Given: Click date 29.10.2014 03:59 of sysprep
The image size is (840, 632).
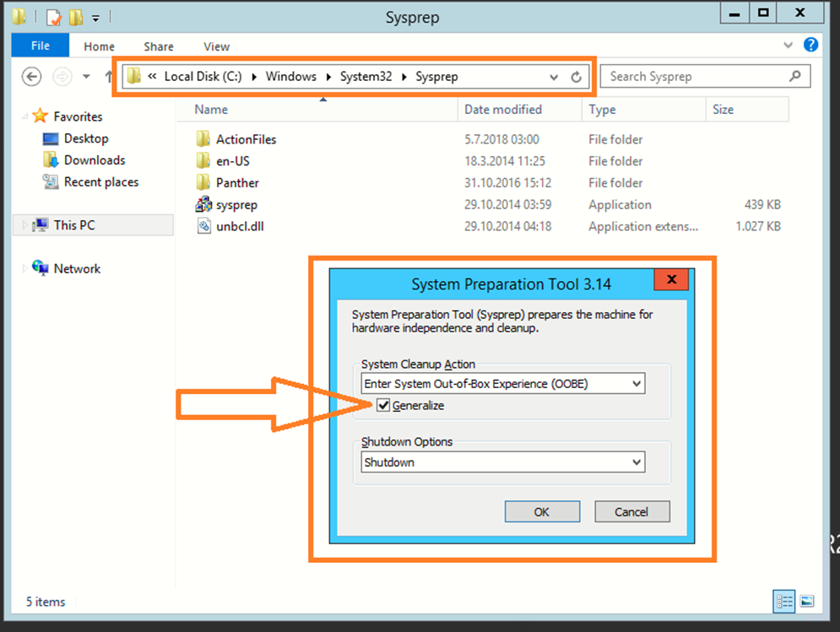Looking at the screenshot, I should 507,204.
